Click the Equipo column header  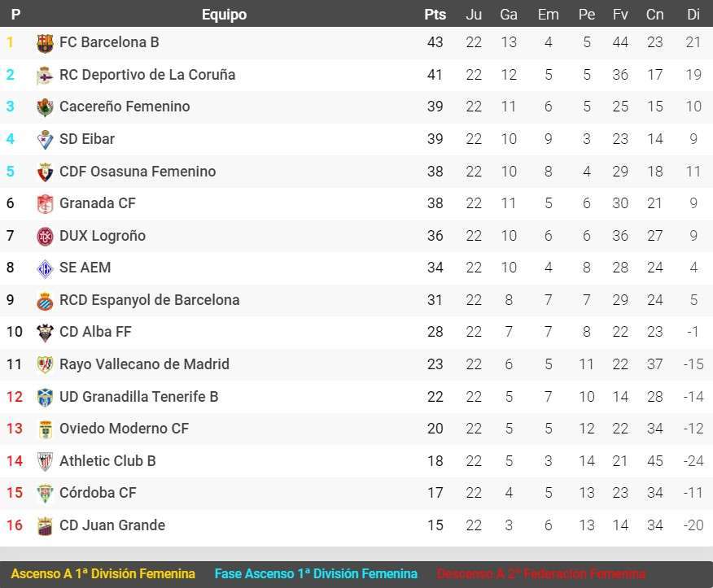[x=224, y=14]
